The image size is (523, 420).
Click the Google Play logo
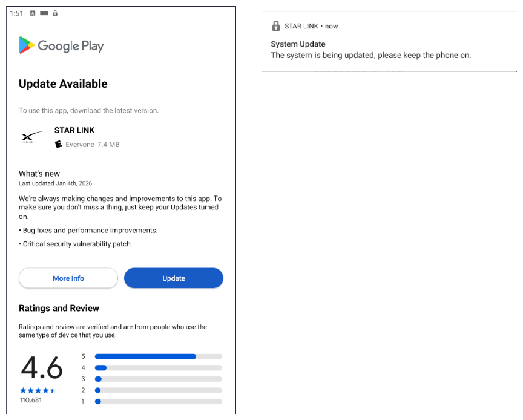pos(61,45)
